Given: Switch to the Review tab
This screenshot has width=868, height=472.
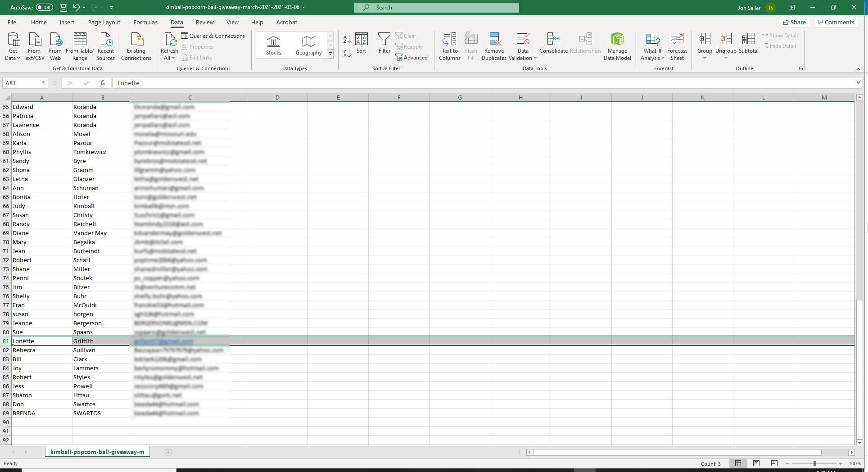Looking at the screenshot, I should (x=204, y=22).
